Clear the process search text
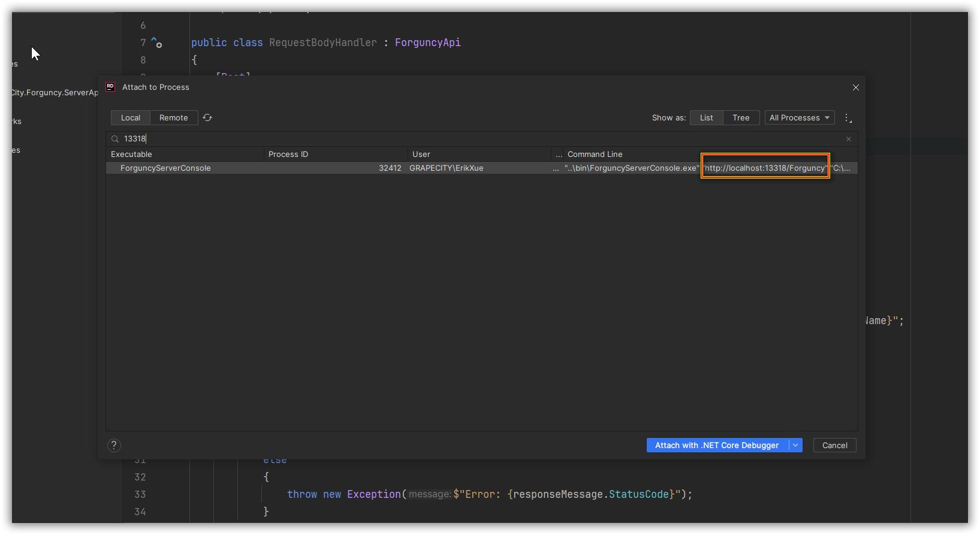This screenshot has height=535, width=980. pyautogui.click(x=849, y=139)
